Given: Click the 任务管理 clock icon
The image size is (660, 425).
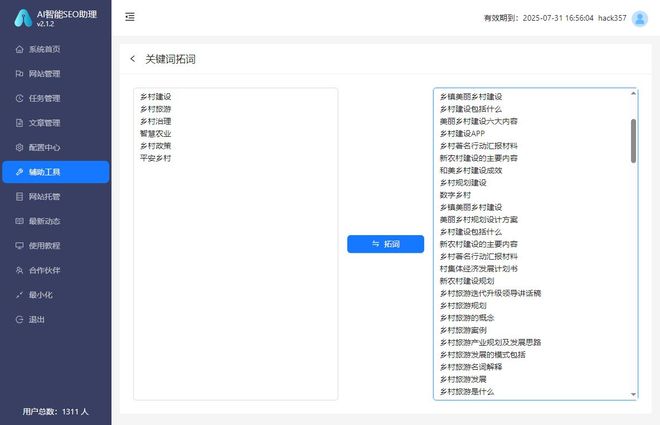Looking at the screenshot, I should (x=20, y=98).
